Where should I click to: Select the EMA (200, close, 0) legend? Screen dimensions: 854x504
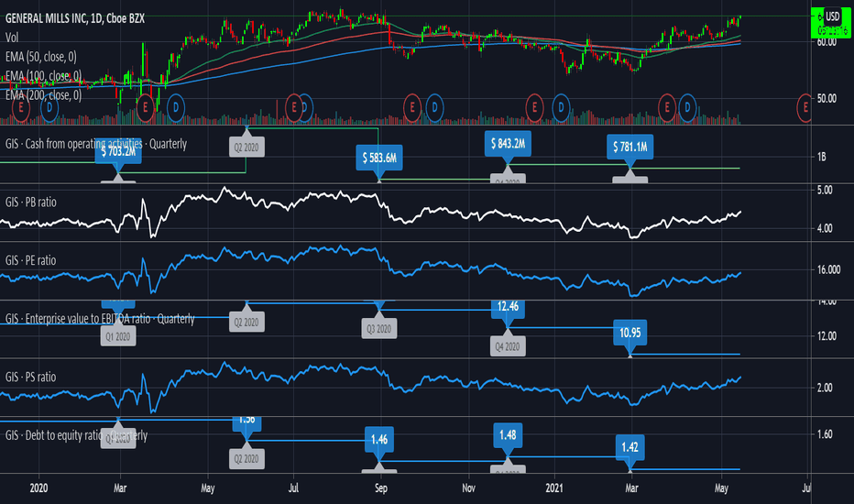[44, 94]
